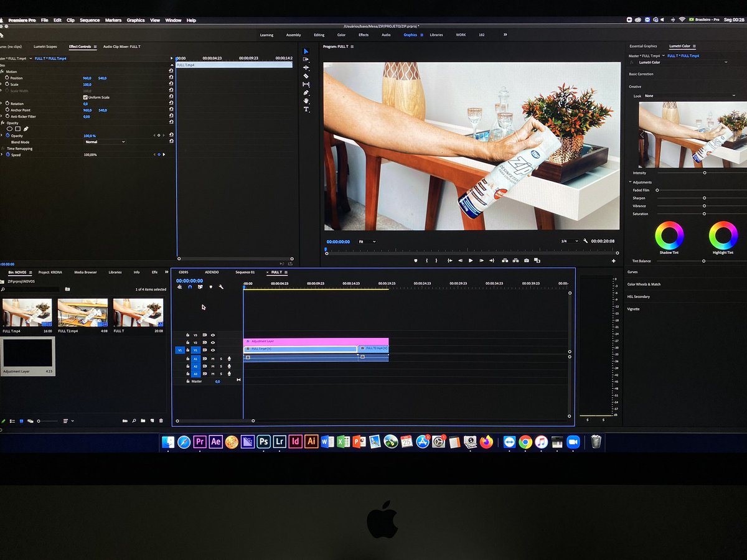Click the Extract button in Program monitor

[x=515, y=260]
